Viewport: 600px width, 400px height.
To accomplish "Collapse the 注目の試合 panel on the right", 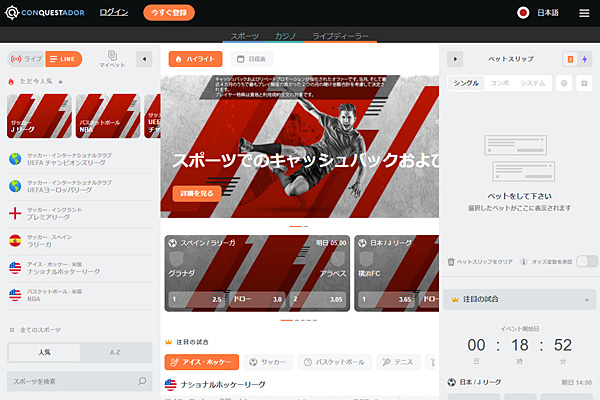I will pos(587,298).
